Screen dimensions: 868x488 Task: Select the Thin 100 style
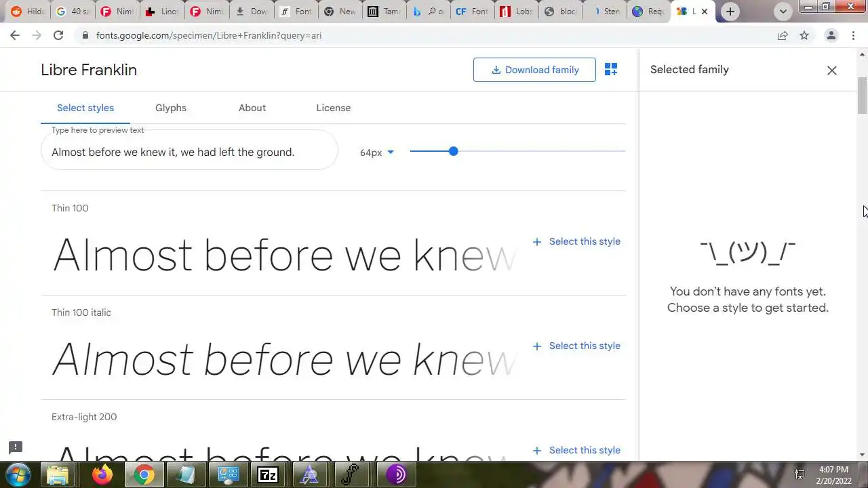[x=576, y=241]
